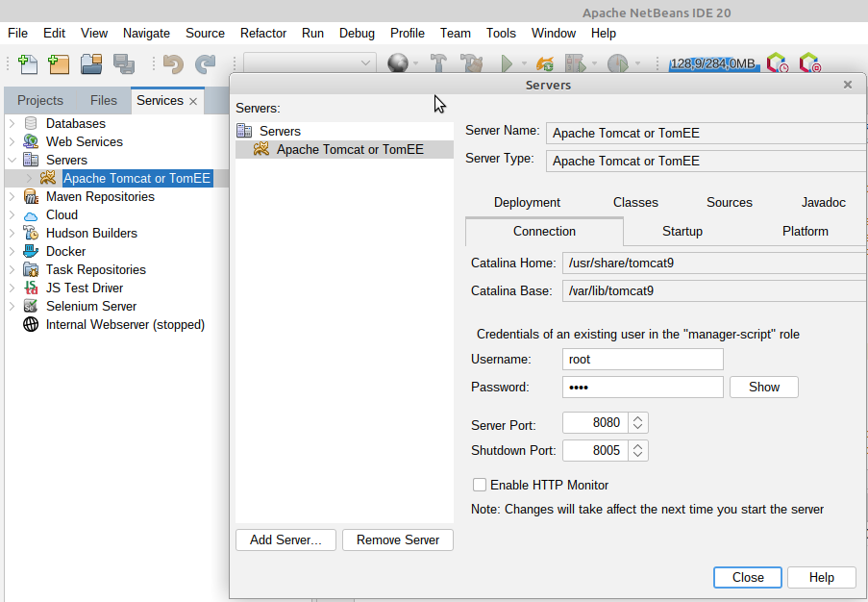Click the Add Server... button
868x602 pixels.
click(285, 539)
